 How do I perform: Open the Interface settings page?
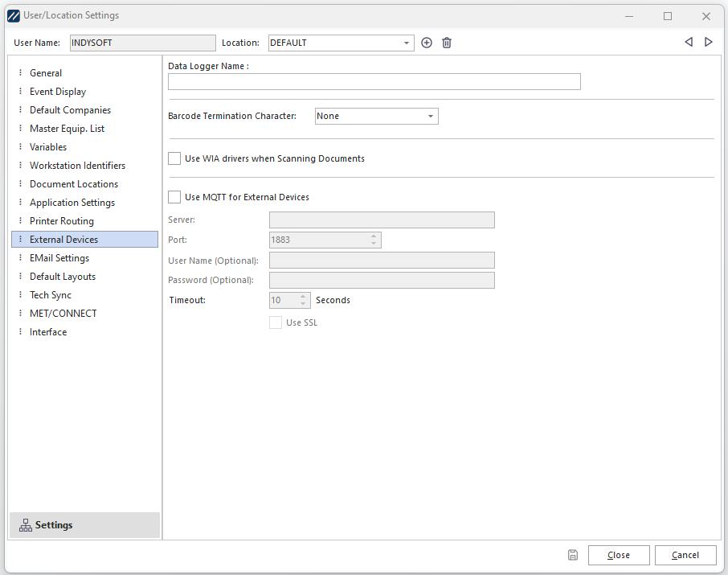[x=84, y=332]
